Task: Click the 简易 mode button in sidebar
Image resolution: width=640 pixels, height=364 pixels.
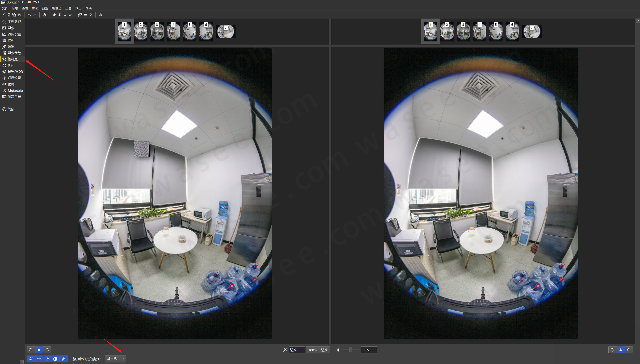Action: click(x=11, y=109)
